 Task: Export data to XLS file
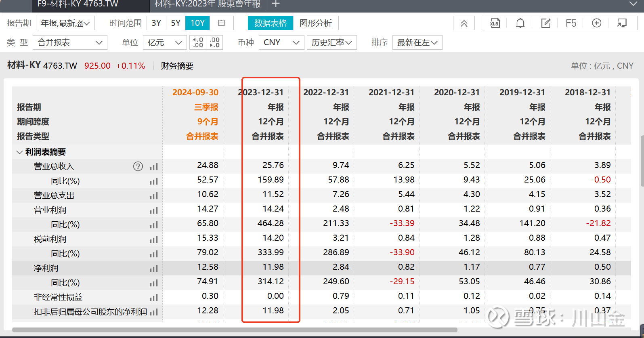pyautogui.click(x=495, y=23)
